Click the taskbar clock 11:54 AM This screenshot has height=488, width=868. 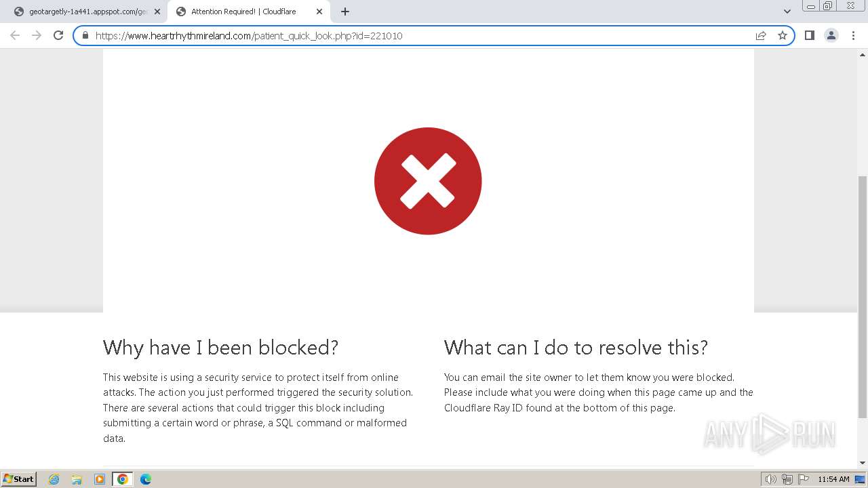pos(833,479)
